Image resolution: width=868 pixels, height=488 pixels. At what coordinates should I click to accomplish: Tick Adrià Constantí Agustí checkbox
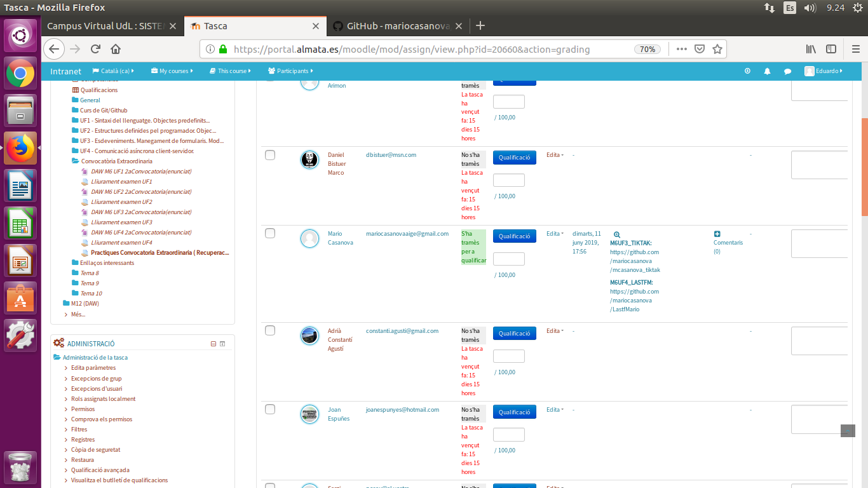coord(270,330)
